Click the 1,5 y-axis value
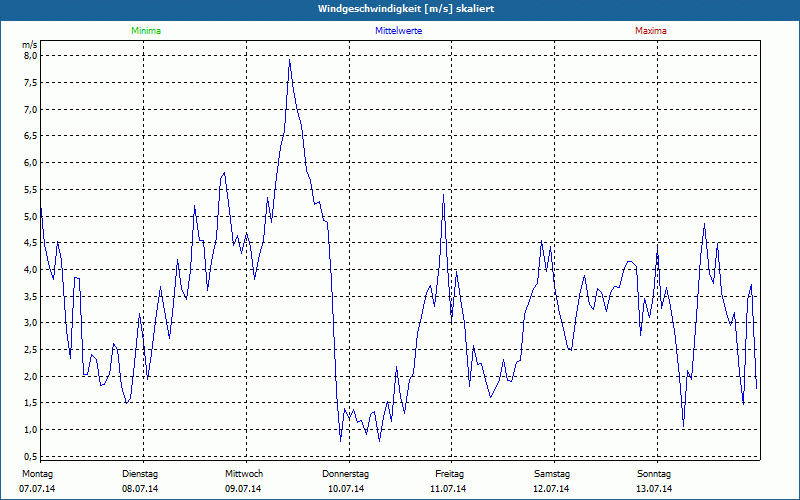Screen dimensions: 800x500 tap(31, 403)
